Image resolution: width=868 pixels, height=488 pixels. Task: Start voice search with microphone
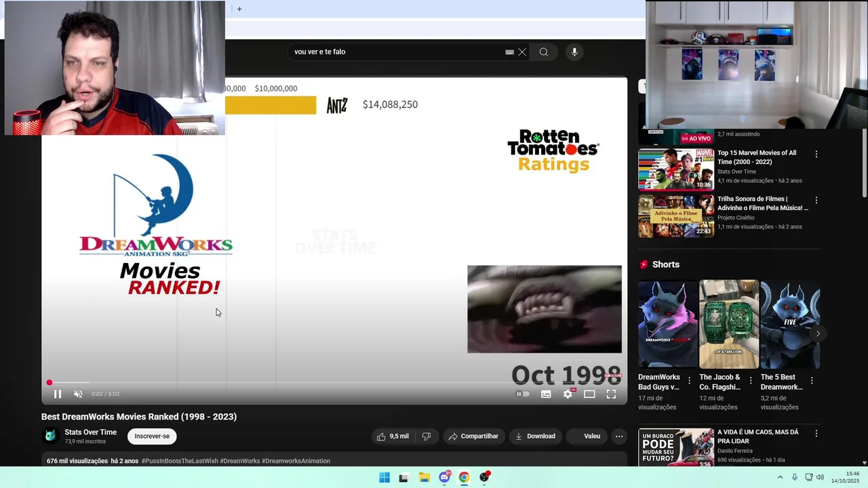coord(574,52)
